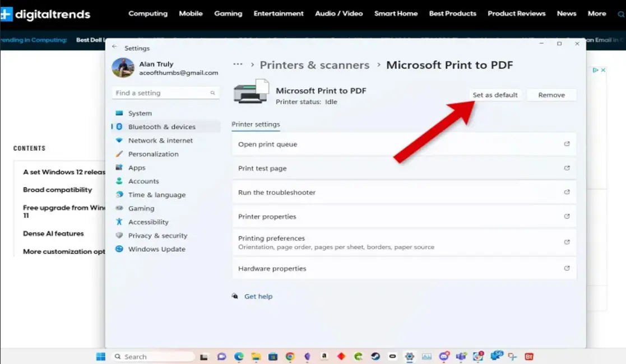Screen dimensions: 626x364
Task: Open the News section
Action: click(567, 13)
